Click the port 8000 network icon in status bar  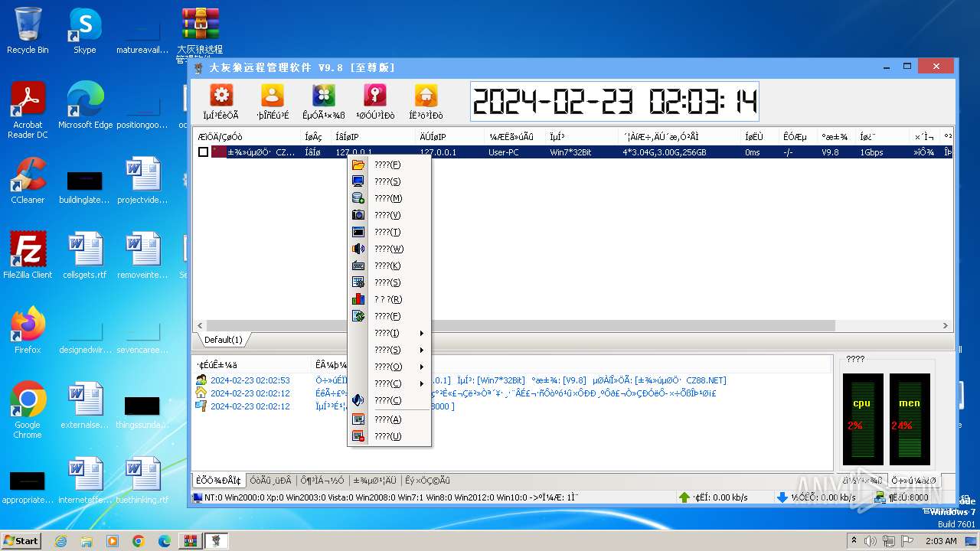880,497
